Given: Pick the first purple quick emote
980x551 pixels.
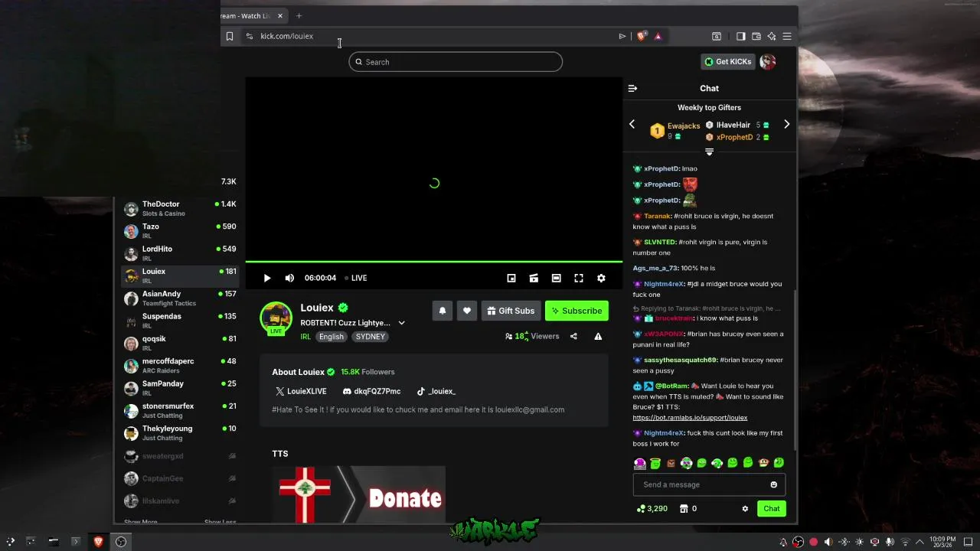Looking at the screenshot, I should tap(640, 462).
